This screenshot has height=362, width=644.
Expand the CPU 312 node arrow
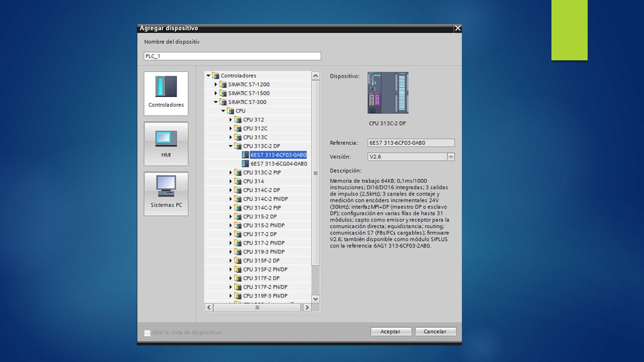tap(231, 120)
